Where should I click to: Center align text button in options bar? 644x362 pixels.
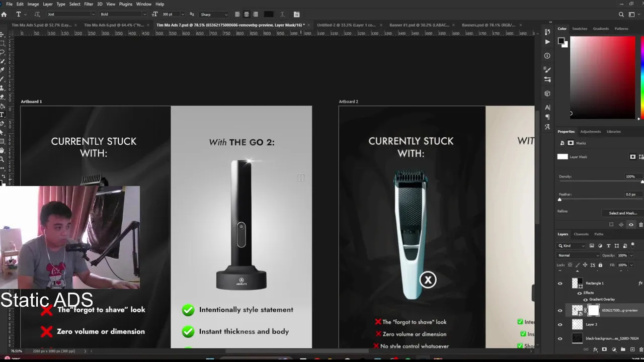click(x=247, y=14)
